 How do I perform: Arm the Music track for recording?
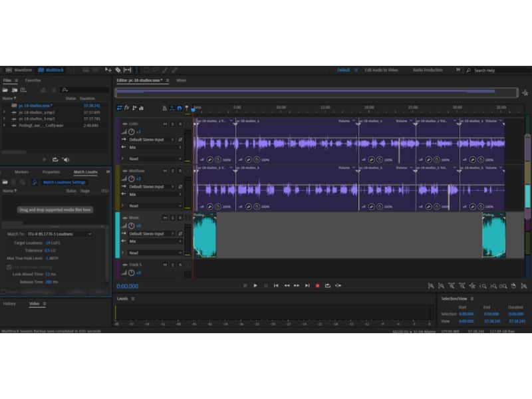180,217
